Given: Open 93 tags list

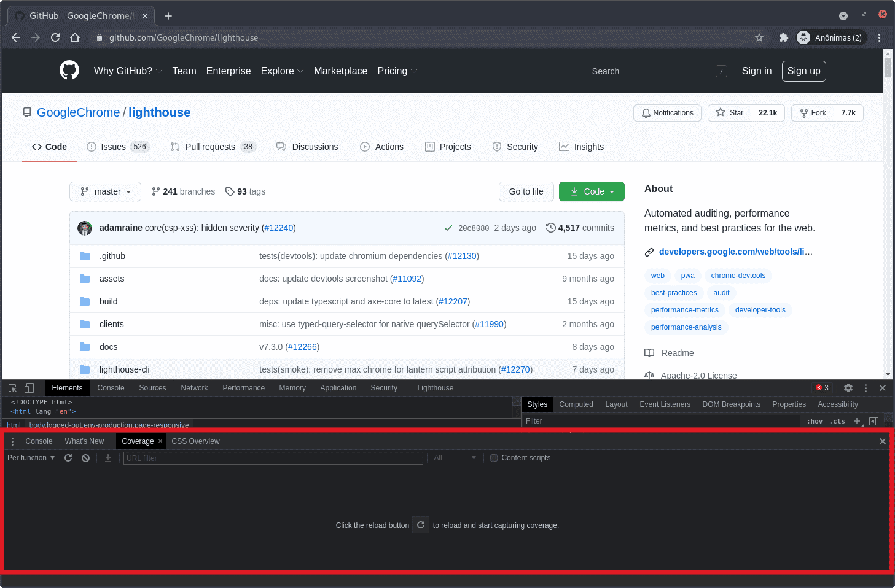Looking at the screenshot, I should [x=246, y=191].
